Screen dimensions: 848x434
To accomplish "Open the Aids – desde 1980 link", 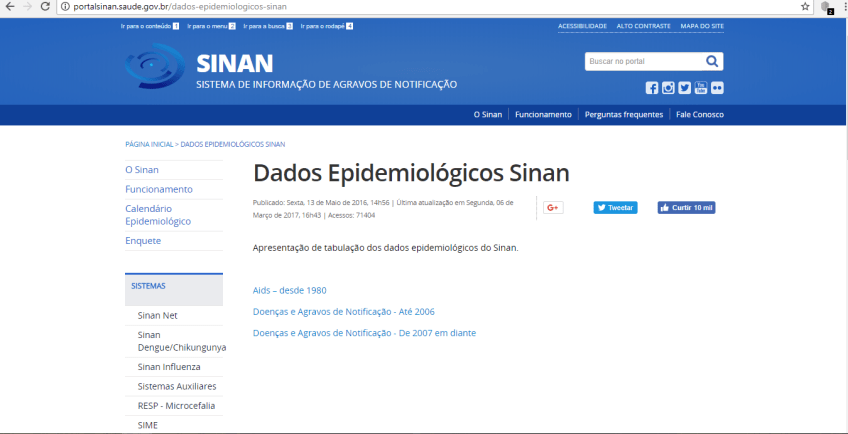I will click(289, 290).
